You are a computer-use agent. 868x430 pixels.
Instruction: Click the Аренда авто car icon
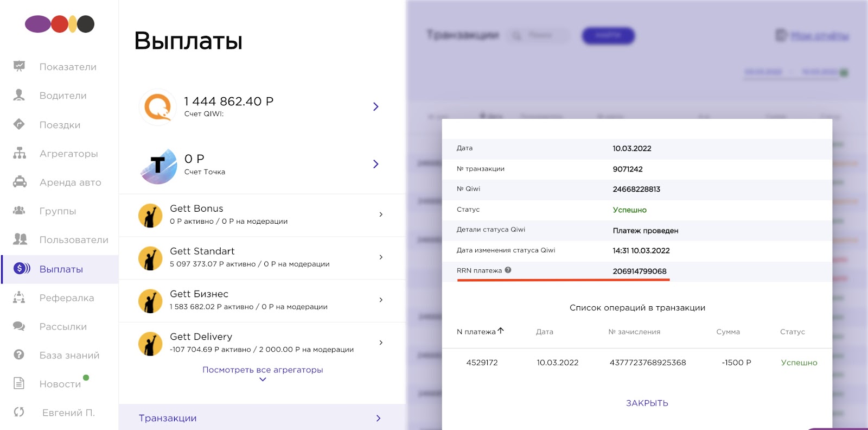point(20,182)
